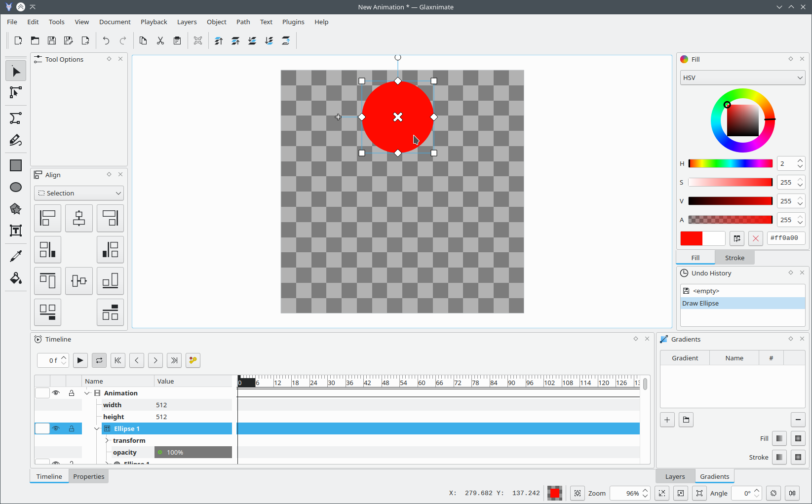This screenshot has height=504, width=812.
Task: Select the arrow Select tool
Action: coord(16,72)
